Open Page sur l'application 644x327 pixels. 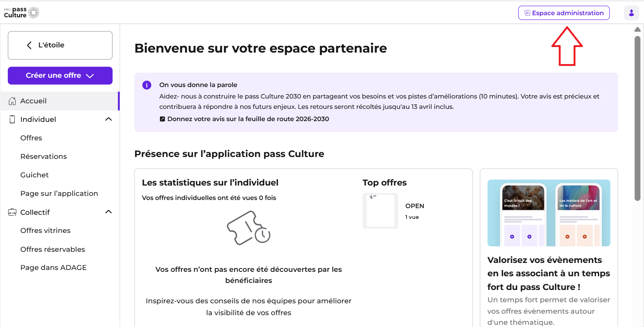tap(59, 193)
